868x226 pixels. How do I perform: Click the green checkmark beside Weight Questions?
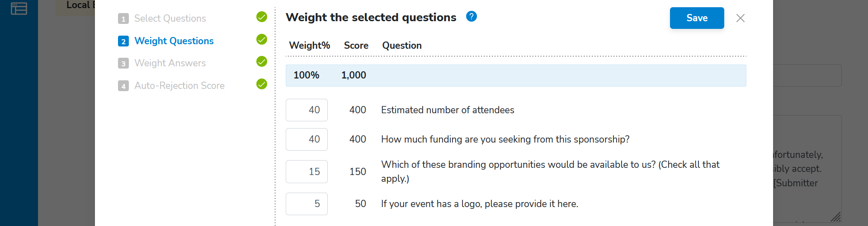click(262, 39)
